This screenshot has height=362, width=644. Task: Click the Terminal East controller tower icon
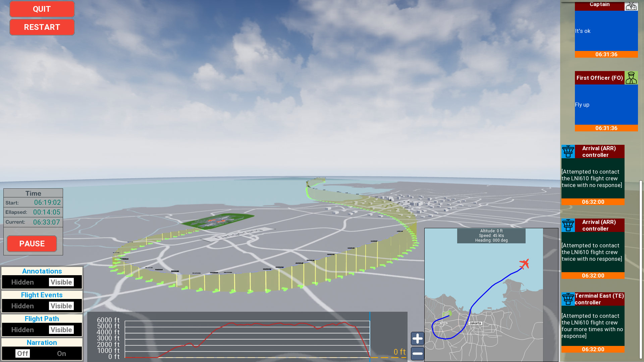pos(568,299)
